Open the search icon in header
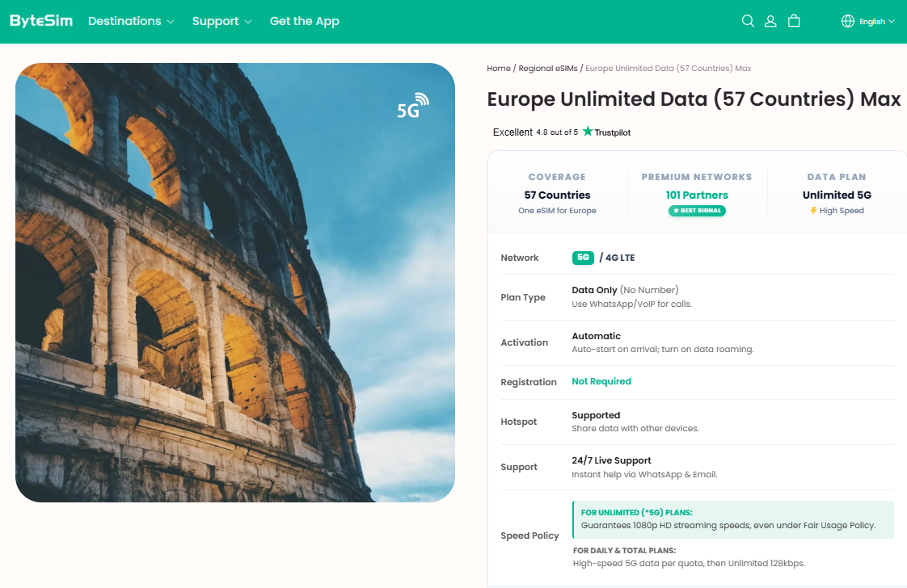The width and height of the screenshot is (907, 588). pos(748,21)
